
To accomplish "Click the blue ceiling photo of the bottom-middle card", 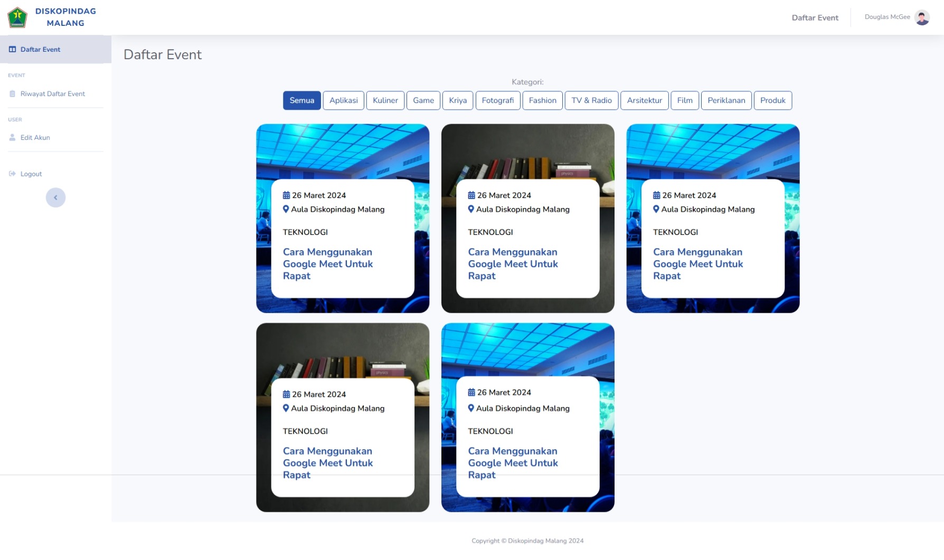I will click(528, 349).
